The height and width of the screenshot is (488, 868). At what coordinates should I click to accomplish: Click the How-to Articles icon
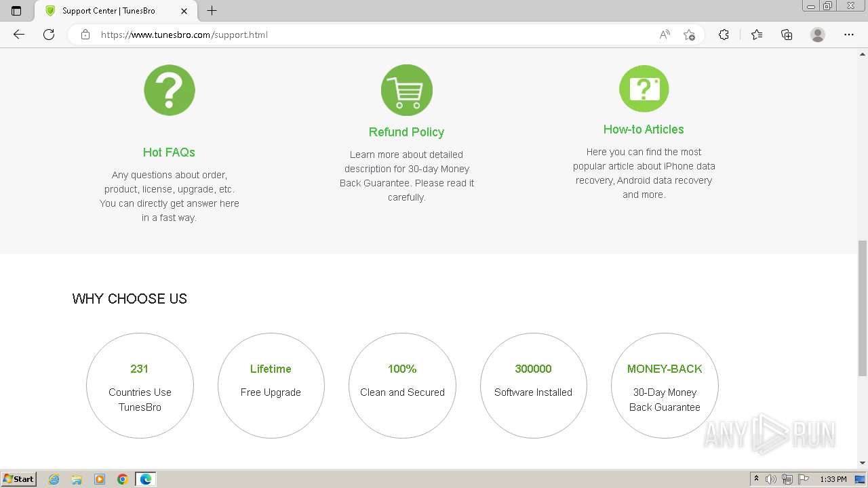pos(644,89)
